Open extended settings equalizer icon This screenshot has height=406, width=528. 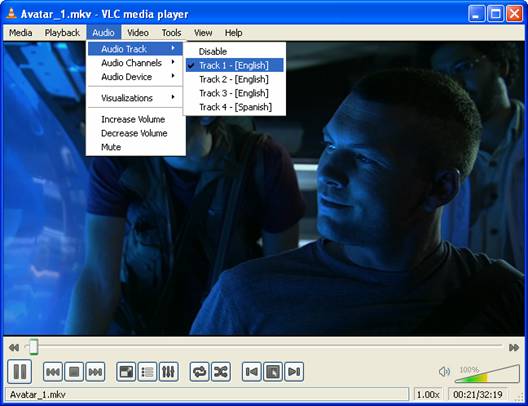coord(168,372)
